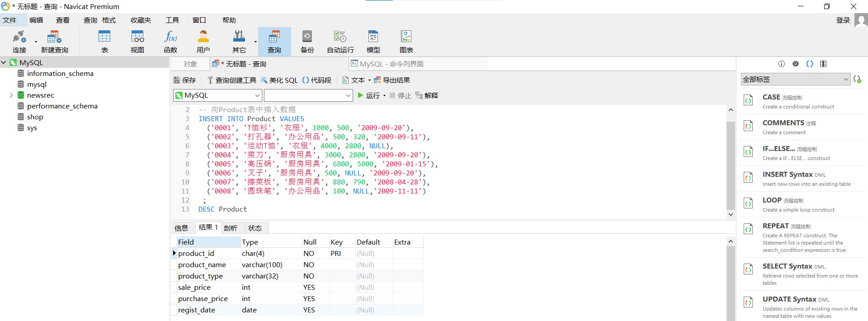868x321 pixels.
Task: Click the code snippet parentheses icon in right panel
Action: click(x=810, y=64)
